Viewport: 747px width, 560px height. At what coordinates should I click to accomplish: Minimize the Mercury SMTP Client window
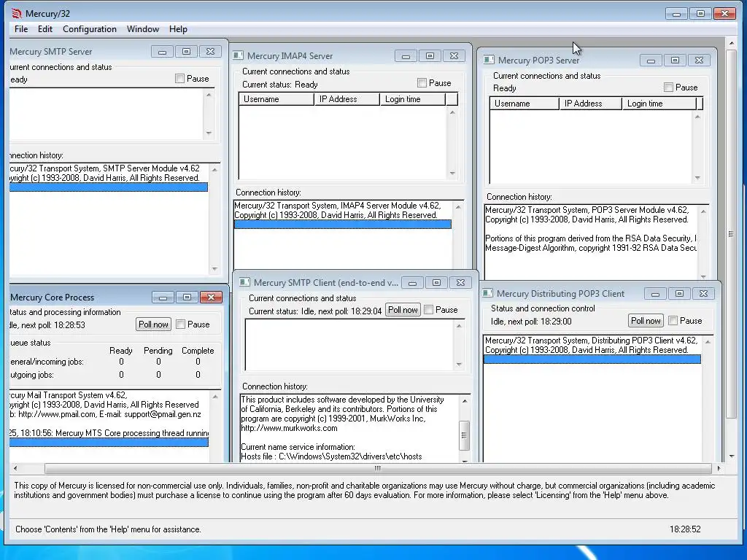tap(413, 283)
